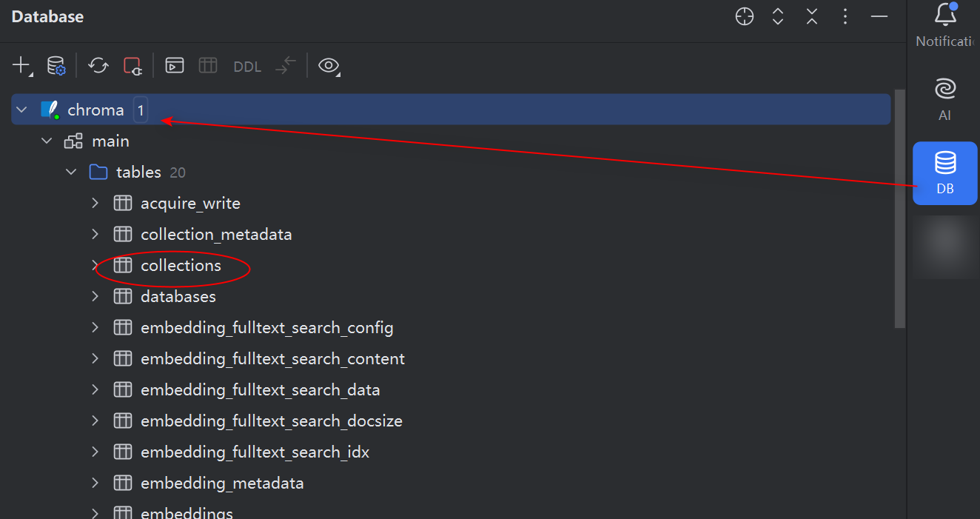Expand embedding_fulltext_search_idx table
Screen dimensions: 980x519
coord(95,452)
